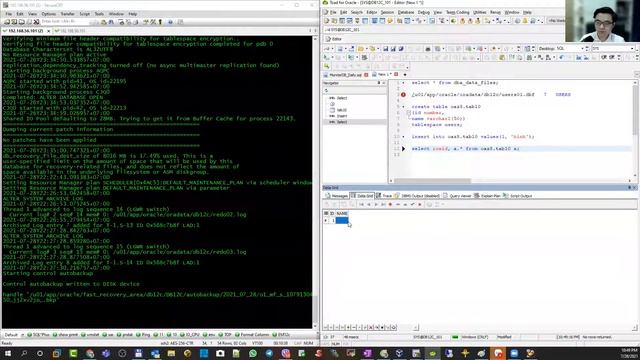Select tab10 node in Toad Navigator
The width and height of the screenshot is (640, 360).
(x=339, y=110)
